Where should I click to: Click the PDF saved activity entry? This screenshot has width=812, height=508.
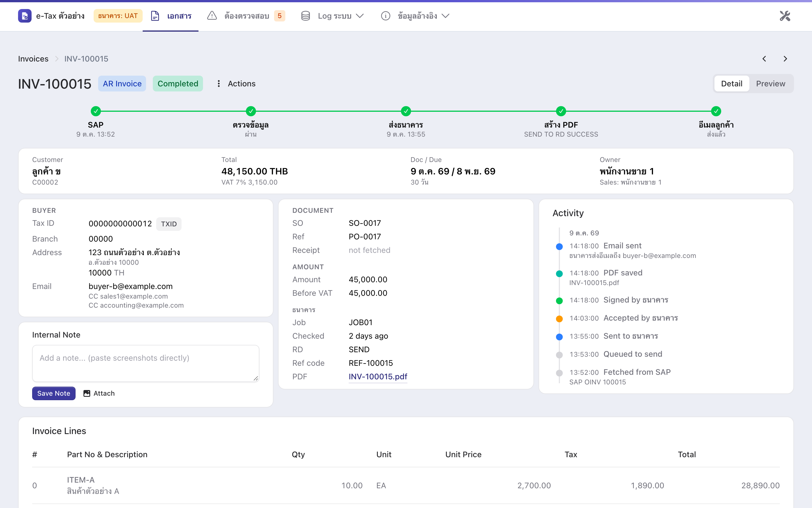click(606, 277)
